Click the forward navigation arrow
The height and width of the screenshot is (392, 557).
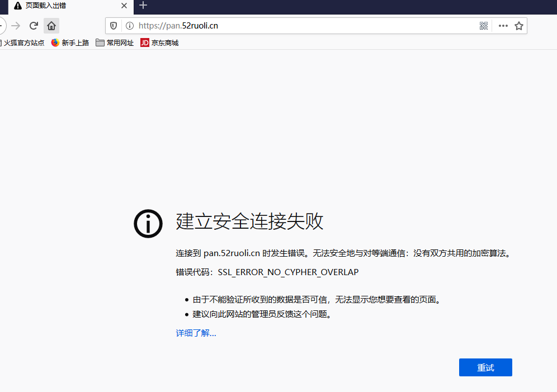[16, 25]
